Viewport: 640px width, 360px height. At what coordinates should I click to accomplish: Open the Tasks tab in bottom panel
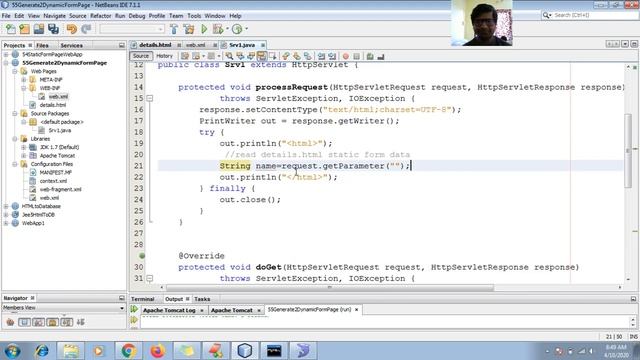click(202, 299)
